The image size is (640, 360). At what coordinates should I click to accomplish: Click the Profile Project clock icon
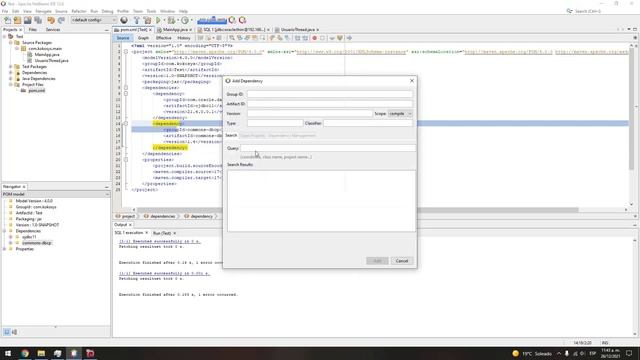pos(184,20)
